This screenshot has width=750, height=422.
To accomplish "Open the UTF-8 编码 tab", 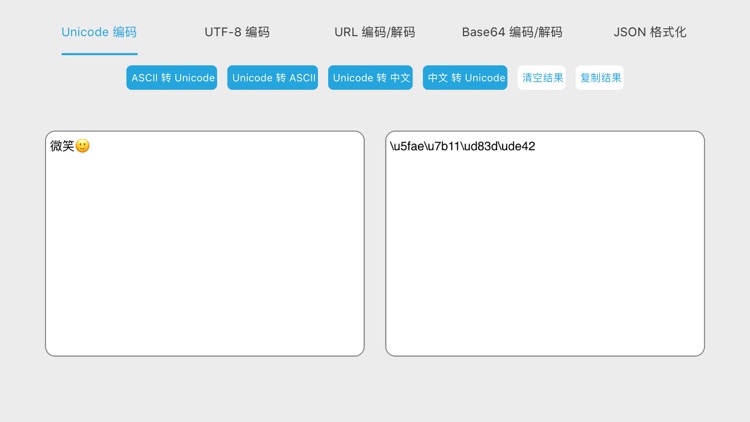I will click(237, 32).
